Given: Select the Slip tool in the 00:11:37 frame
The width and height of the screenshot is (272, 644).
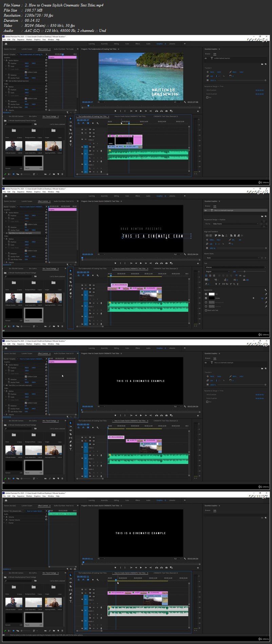Looking at the screenshot, I should (71, 590).
